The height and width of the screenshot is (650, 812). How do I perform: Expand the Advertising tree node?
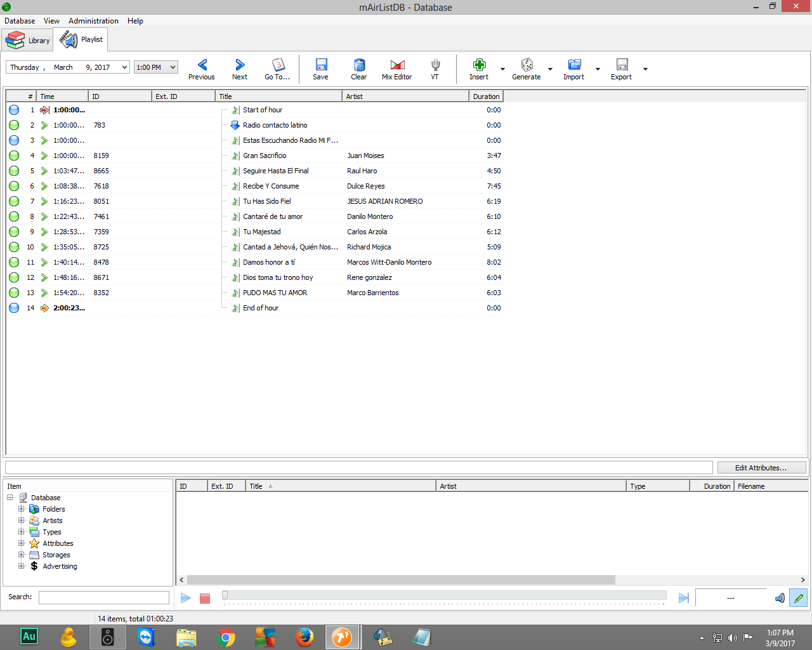tap(22, 566)
